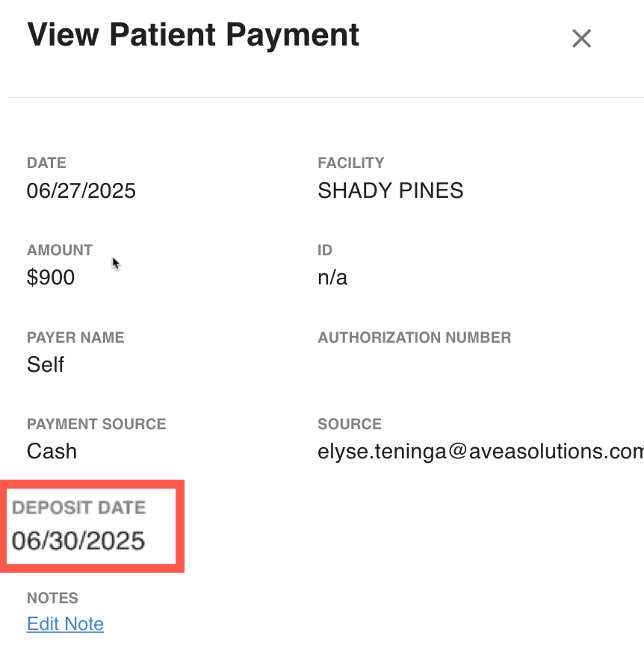
Task: Click the SOURCE label
Action: coord(350,424)
